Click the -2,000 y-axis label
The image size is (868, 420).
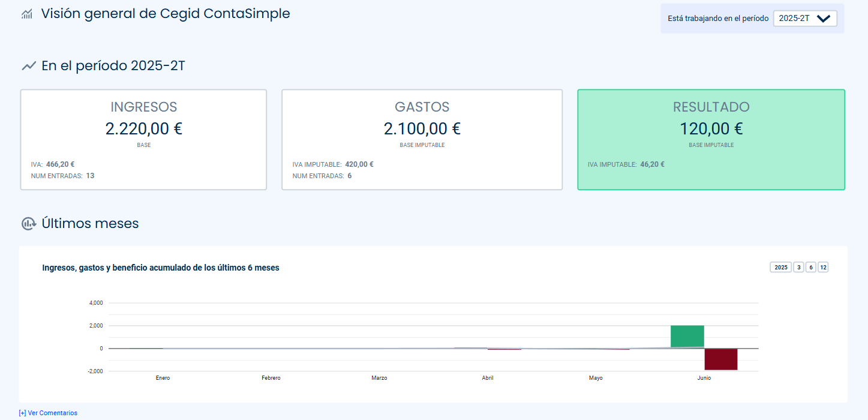point(96,371)
